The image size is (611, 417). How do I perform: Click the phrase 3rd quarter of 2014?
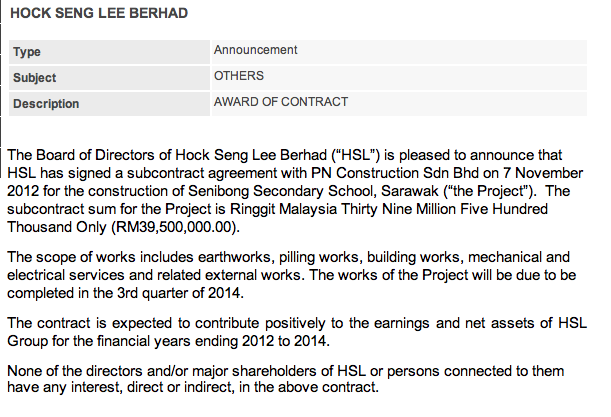[178, 293]
